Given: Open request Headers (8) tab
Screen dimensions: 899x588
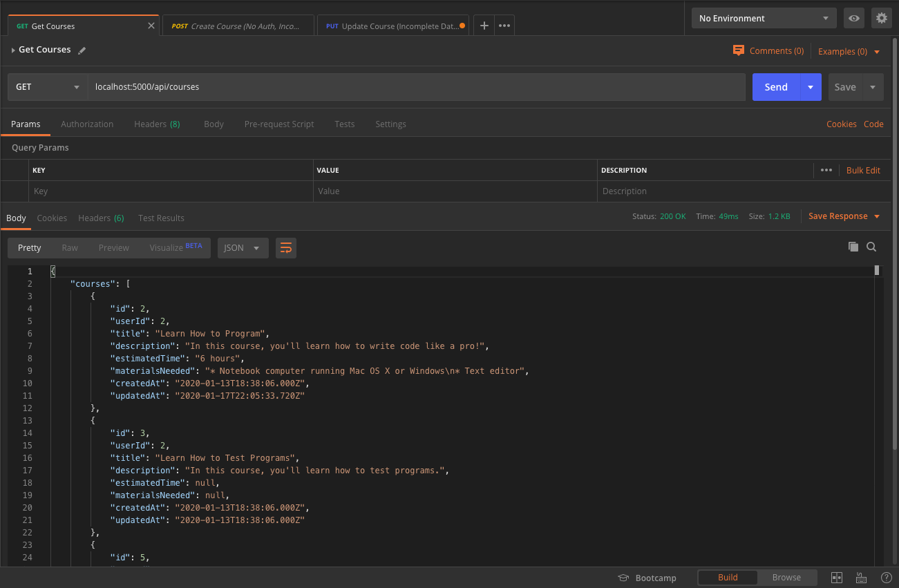Looking at the screenshot, I should pyautogui.click(x=157, y=124).
